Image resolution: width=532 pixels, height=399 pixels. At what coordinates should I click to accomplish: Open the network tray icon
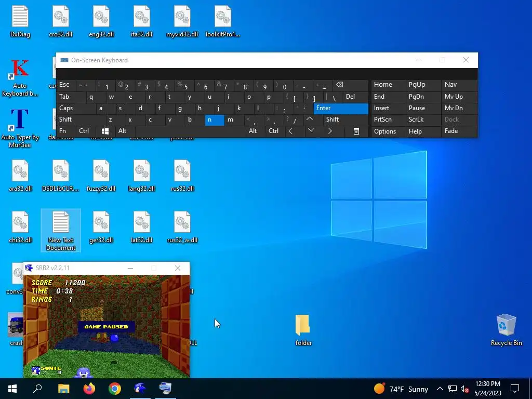453,389
